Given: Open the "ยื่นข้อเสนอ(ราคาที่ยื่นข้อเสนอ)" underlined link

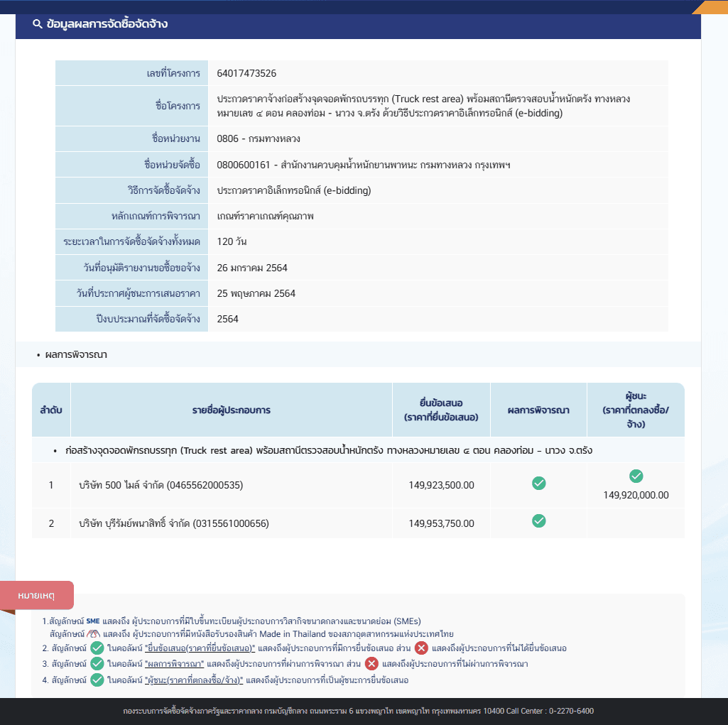Looking at the screenshot, I should [200, 648].
